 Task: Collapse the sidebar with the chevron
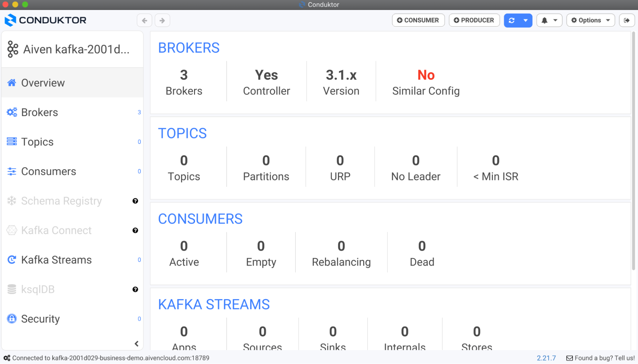[137, 344]
